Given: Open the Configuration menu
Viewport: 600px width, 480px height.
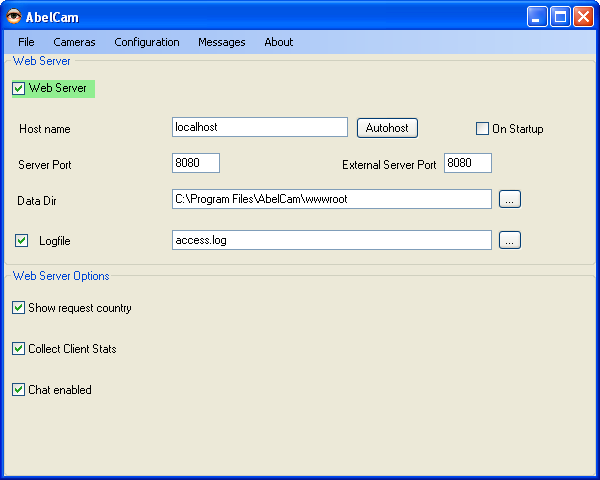Looking at the screenshot, I should (x=147, y=42).
